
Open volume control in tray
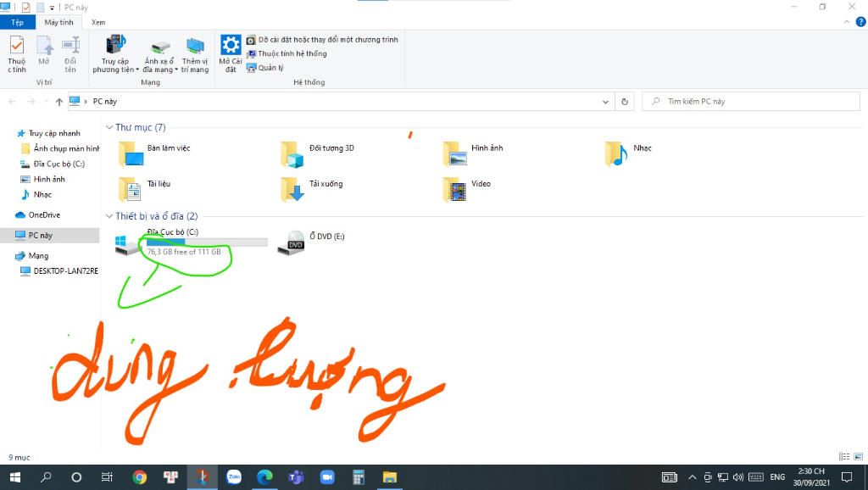pyautogui.click(x=738, y=476)
